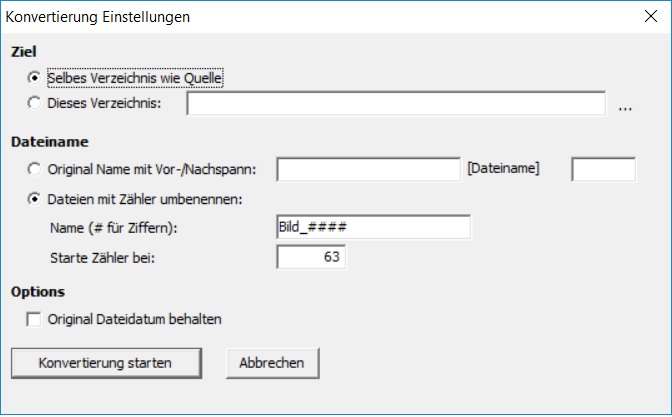Click the target directory path field

[x=396, y=104]
